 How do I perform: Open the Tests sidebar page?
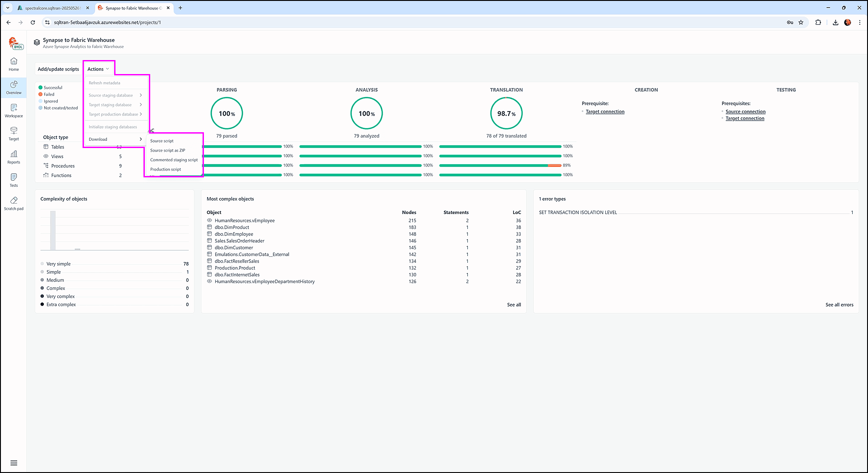coord(14,180)
